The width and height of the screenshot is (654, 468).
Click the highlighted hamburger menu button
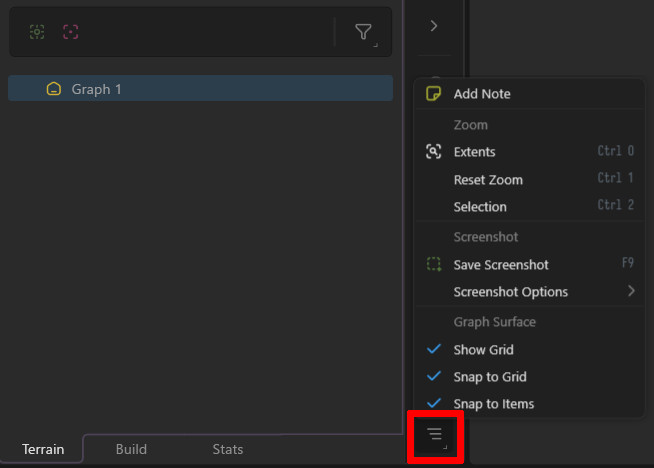(435, 435)
